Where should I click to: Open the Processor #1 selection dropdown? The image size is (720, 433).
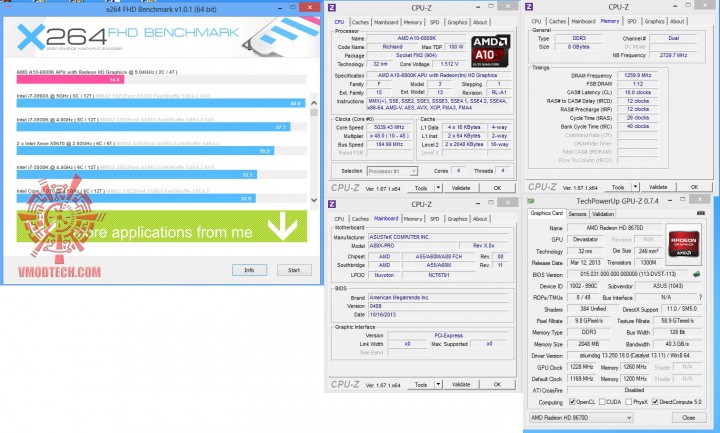tap(392, 171)
